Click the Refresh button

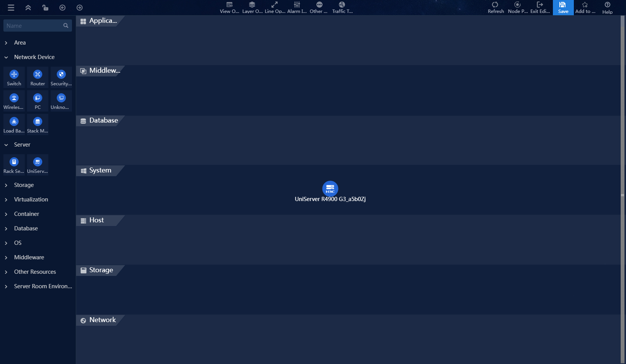[495, 8]
